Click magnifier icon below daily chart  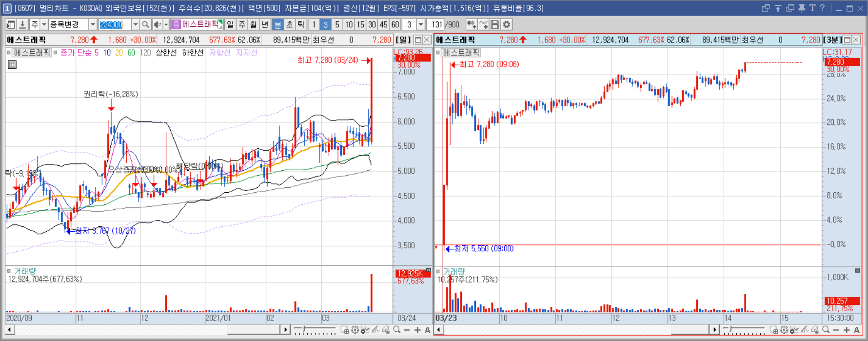point(397,330)
